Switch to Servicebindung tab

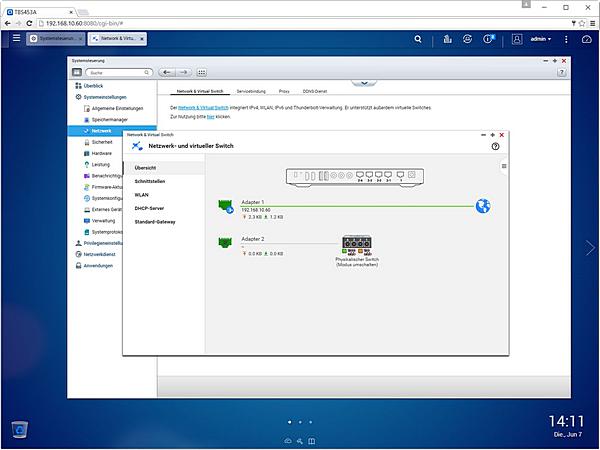(251, 91)
